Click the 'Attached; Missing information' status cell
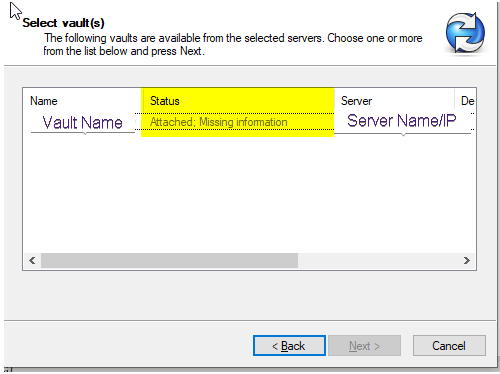Viewport: 500px width, 374px height. tap(219, 122)
